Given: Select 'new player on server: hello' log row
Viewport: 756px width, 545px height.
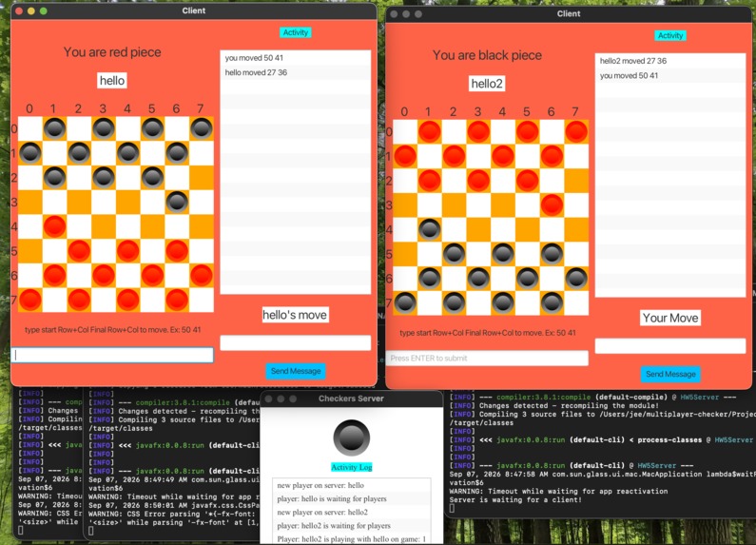Looking at the screenshot, I should (352, 485).
